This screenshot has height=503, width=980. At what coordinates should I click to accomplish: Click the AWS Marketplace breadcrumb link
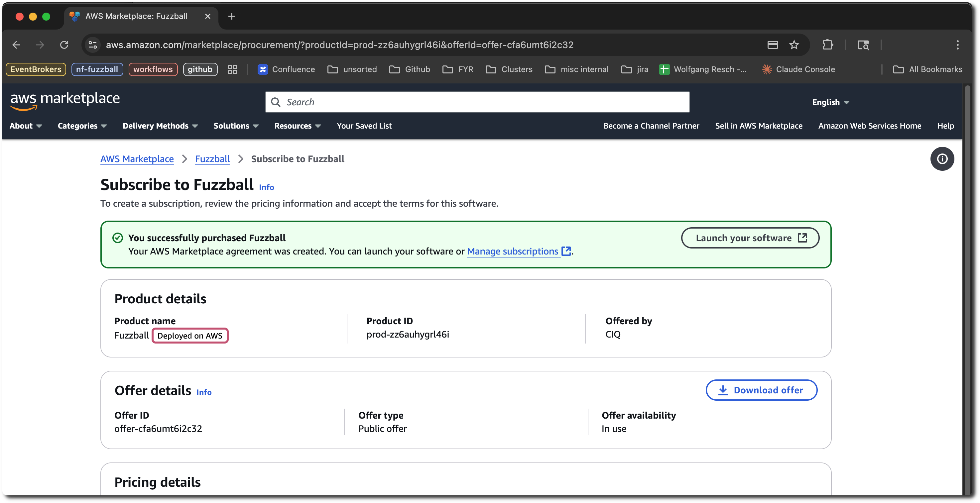click(137, 159)
